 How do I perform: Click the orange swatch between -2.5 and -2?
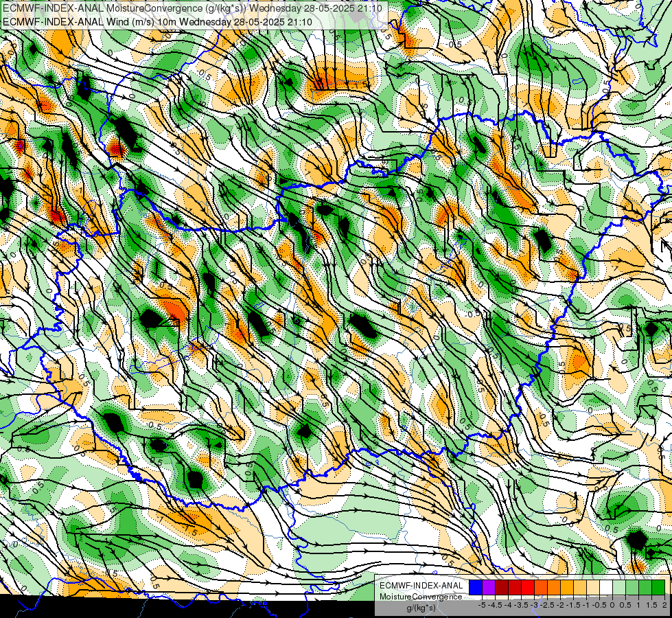click(554, 588)
